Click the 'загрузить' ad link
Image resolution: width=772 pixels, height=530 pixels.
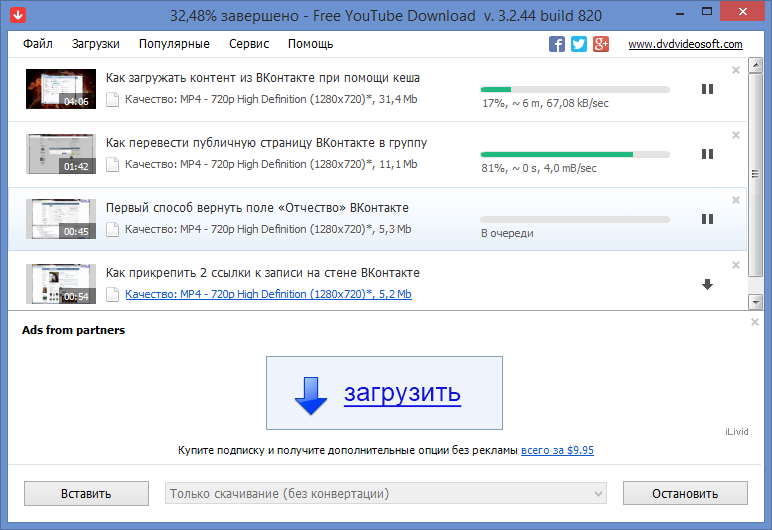coord(402,393)
